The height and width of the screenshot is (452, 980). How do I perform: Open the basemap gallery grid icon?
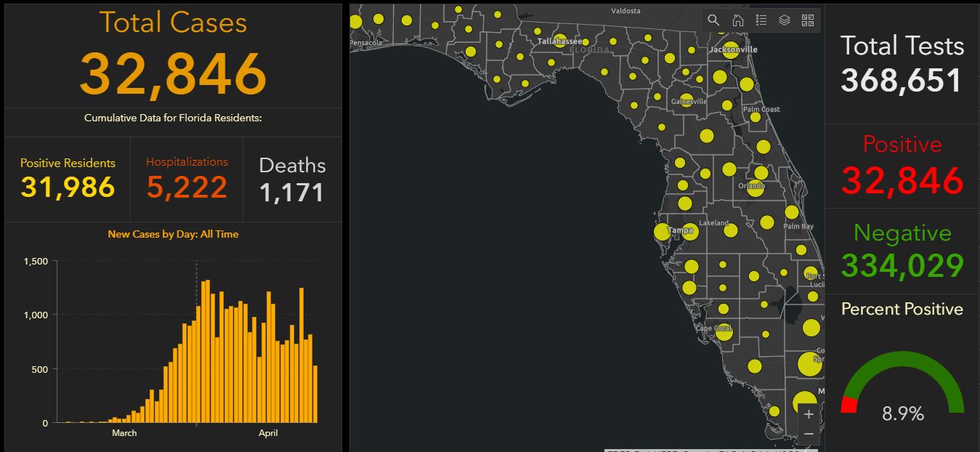(x=807, y=20)
